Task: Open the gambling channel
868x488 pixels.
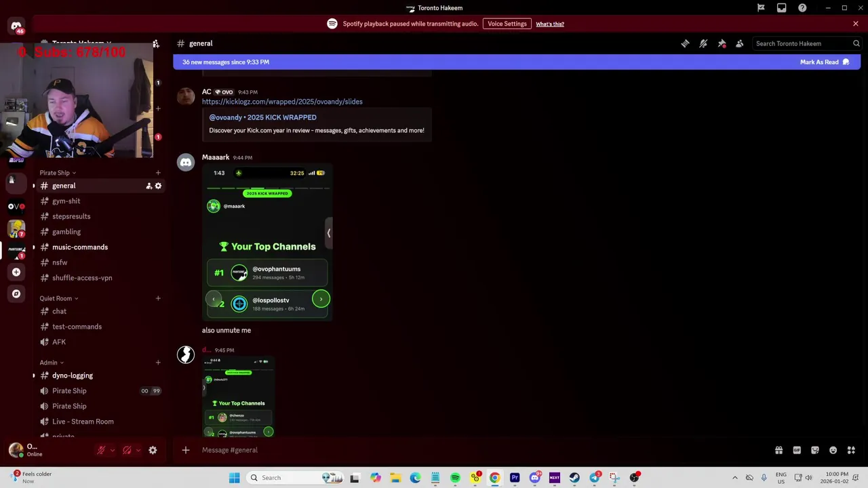Action: pyautogui.click(x=100, y=232)
